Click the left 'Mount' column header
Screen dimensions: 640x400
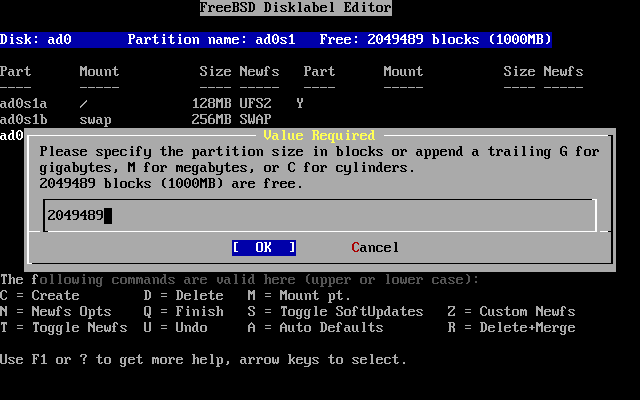coord(99,71)
